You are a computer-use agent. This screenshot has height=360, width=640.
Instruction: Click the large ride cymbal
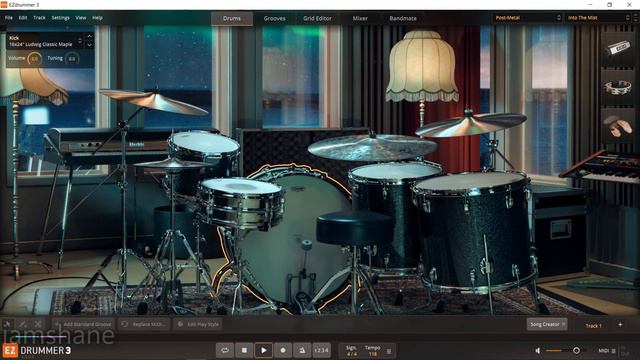click(372, 147)
